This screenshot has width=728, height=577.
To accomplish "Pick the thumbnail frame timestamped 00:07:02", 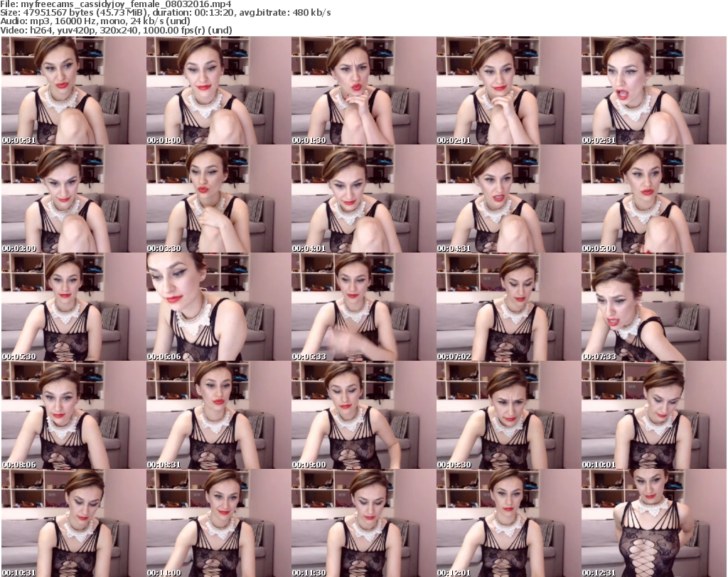I will coord(508,307).
